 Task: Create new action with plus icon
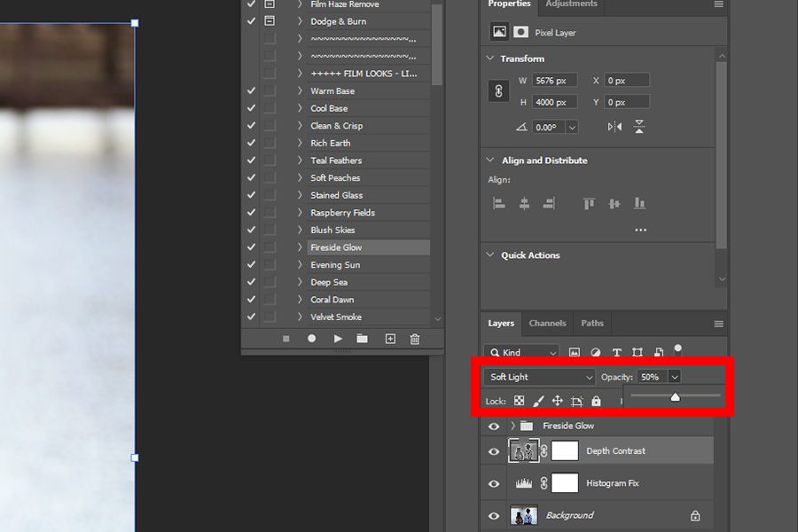point(390,339)
